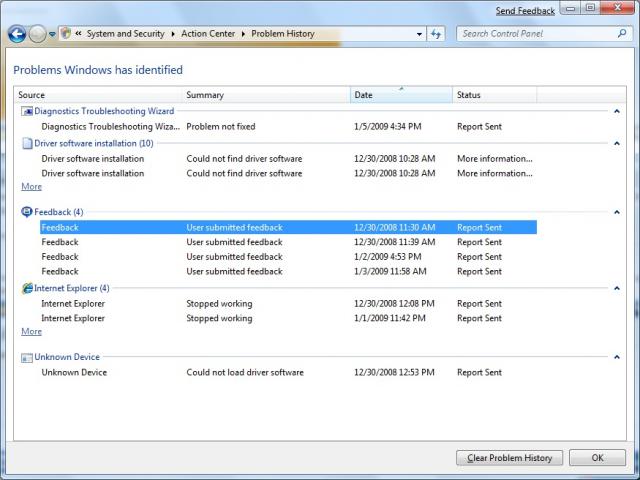Click Report Sent for Diagnostics Troubleshooting Wizard
This screenshot has width=640, height=480.
pos(479,127)
